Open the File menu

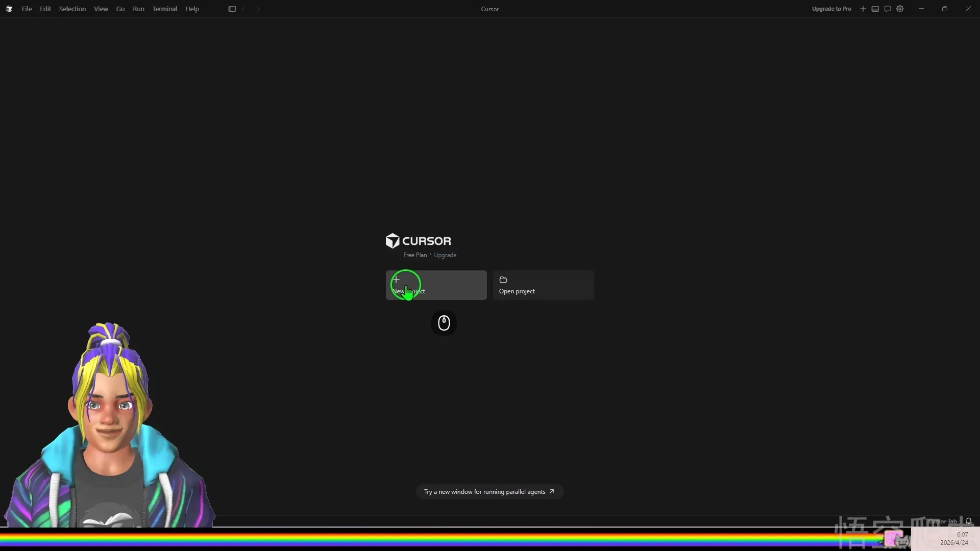point(27,9)
